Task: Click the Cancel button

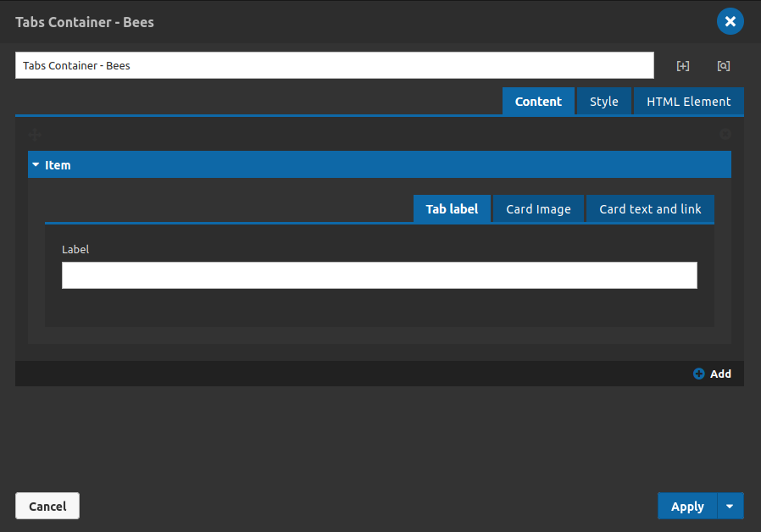Action: 47,506
